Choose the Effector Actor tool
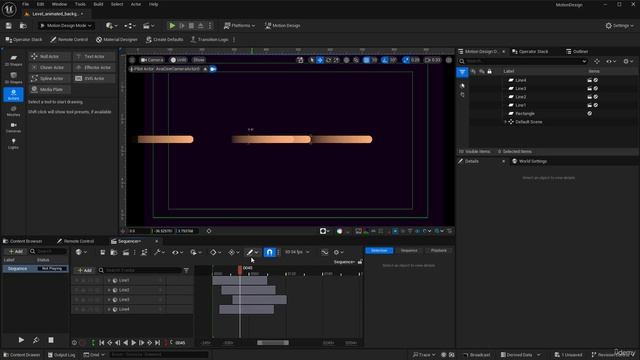640x360 pixels. point(94,67)
